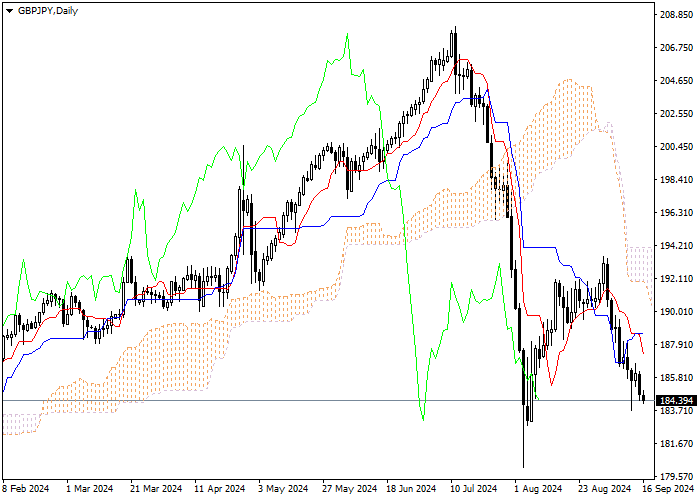Click the 202.550 price scale label
Image resolution: width=700 pixels, height=500 pixels.
click(x=676, y=114)
